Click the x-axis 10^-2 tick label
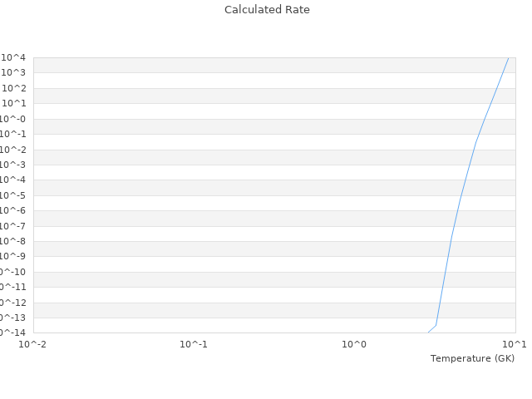The width and height of the screenshot is (532, 399). point(33,344)
